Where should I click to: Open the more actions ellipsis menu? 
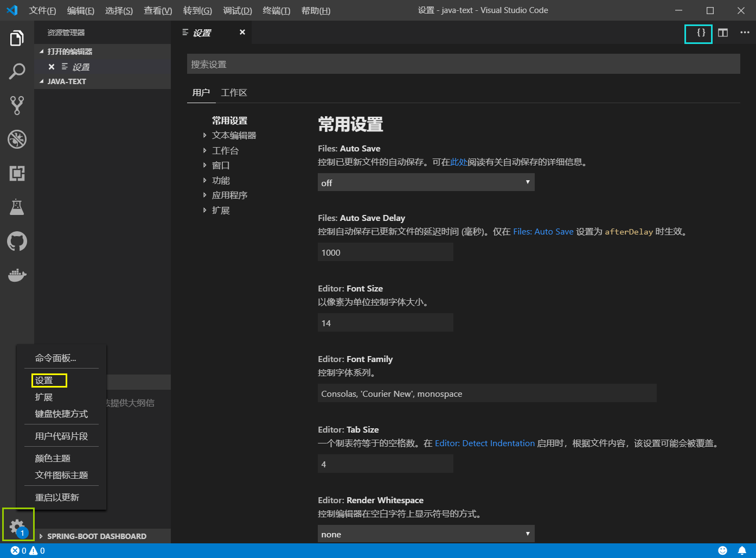pyautogui.click(x=745, y=33)
